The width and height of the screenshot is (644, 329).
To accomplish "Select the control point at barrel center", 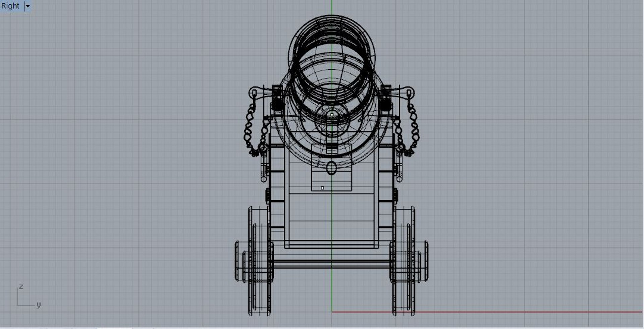I will point(332,115).
